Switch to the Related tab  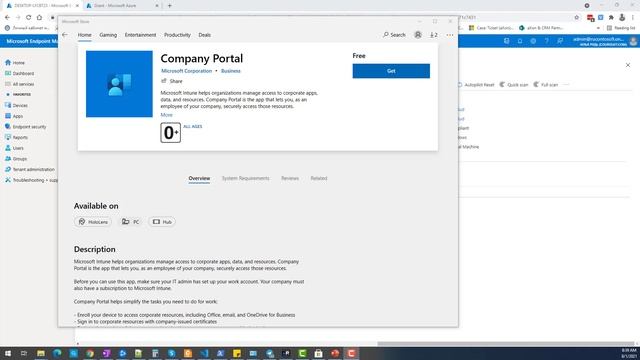point(319,178)
